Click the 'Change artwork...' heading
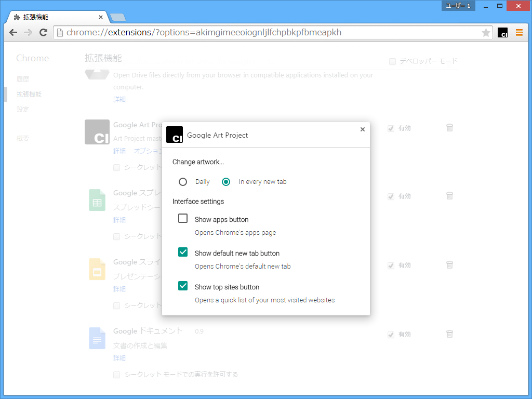Screen dimensions: 532x399 tap(198, 162)
